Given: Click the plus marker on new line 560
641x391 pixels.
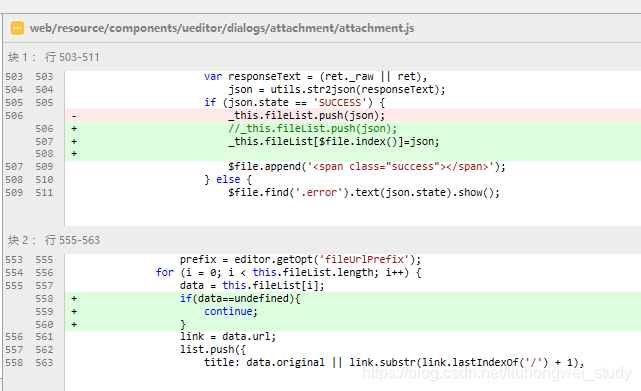Looking at the screenshot, I should pos(74,325).
